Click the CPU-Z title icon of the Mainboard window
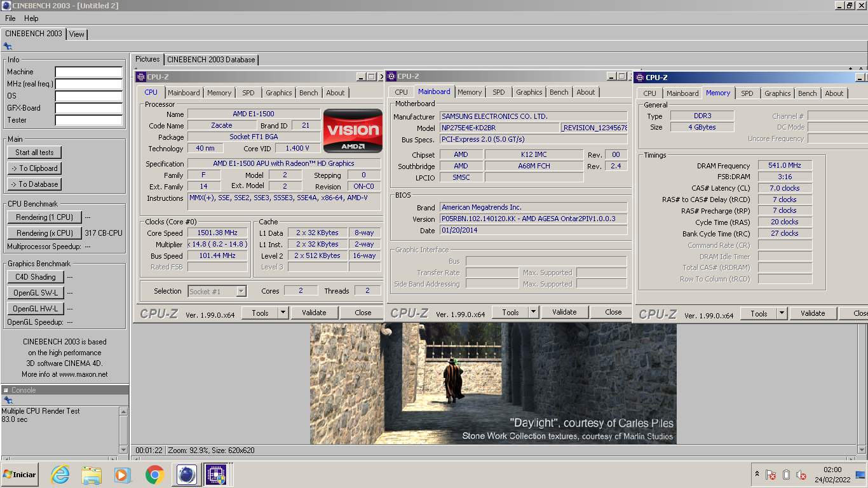Screen dimensions: 868x488 (x=391, y=76)
